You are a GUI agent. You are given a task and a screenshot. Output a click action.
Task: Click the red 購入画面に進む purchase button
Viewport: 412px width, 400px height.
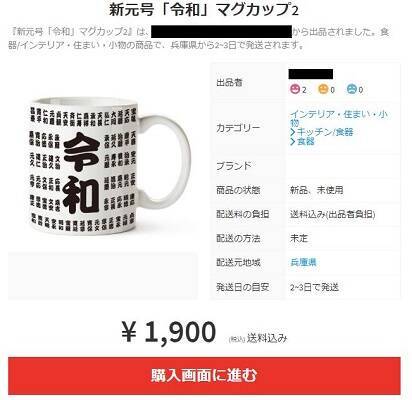click(x=204, y=376)
